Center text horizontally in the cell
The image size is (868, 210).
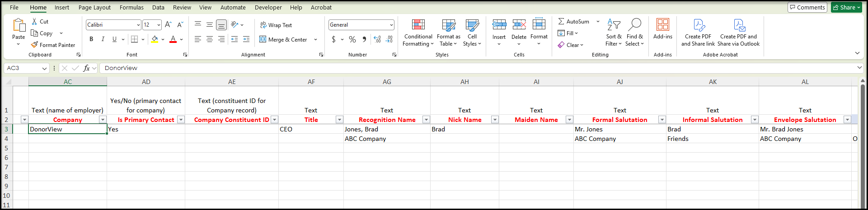point(210,39)
